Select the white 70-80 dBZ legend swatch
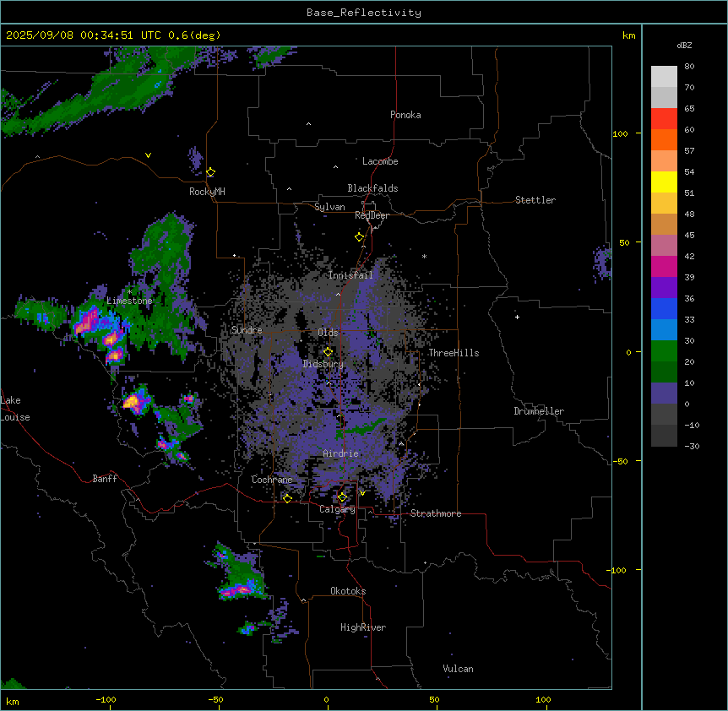Screen dimensions: 728x711 click(x=664, y=77)
